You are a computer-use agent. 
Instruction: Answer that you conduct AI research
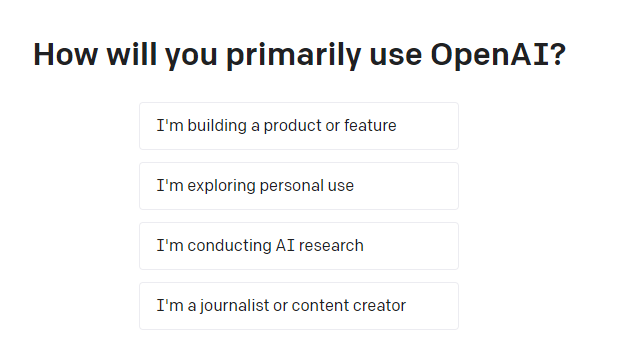(299, 246)
